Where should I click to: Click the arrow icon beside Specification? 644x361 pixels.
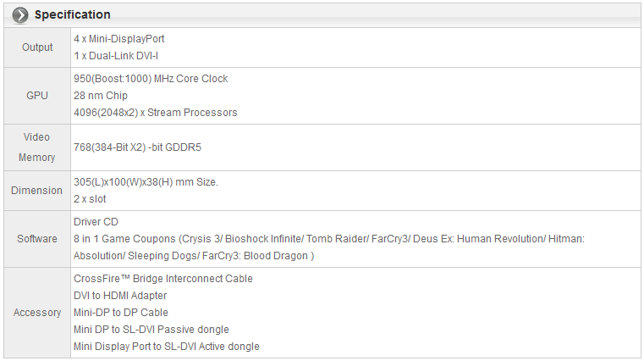click(20, 15)
